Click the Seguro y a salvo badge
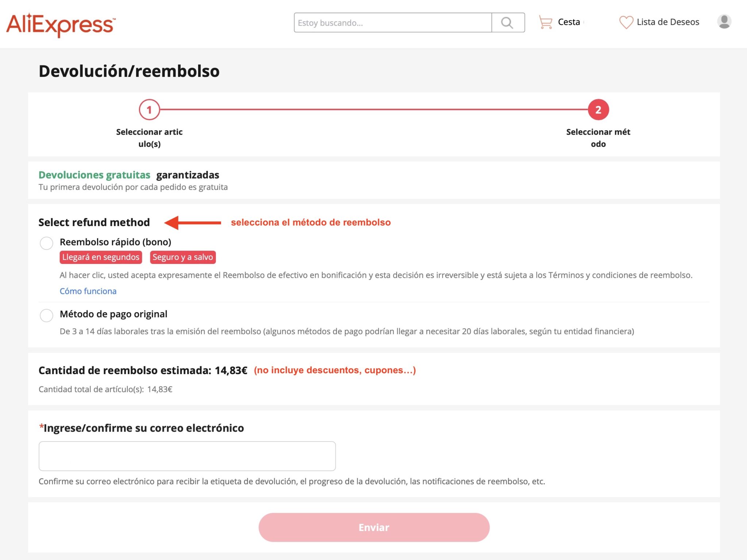Image resolution: width=747 pixels, height=560 pixels. pos(182,257)
